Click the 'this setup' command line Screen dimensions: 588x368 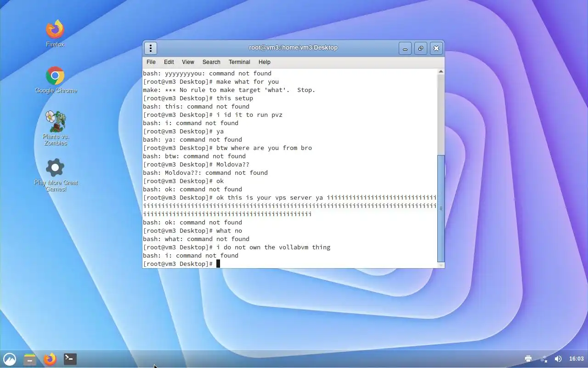(198, 98)
